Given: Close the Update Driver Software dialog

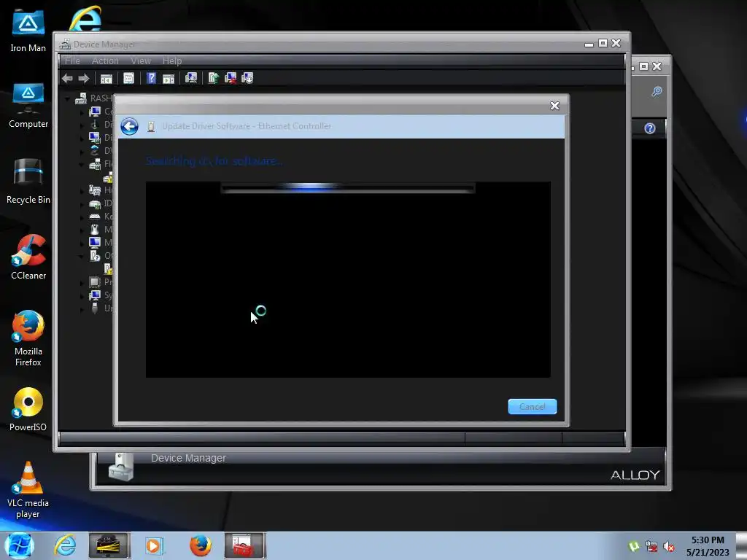Looking at the screenshot, I should (x=554, y=106).
